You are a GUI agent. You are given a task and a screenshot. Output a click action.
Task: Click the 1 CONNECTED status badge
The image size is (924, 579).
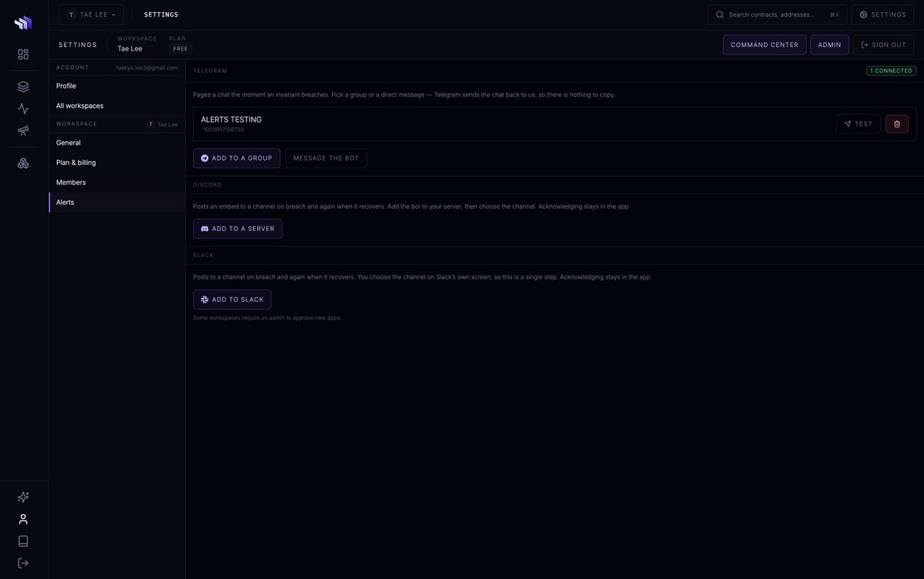point(891,71)
